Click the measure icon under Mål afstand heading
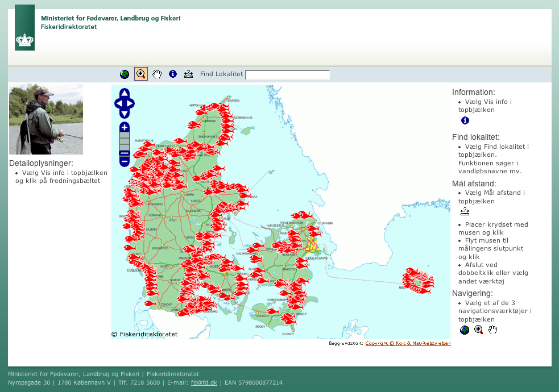The image size is (559, 392). [x=465, y=212]
